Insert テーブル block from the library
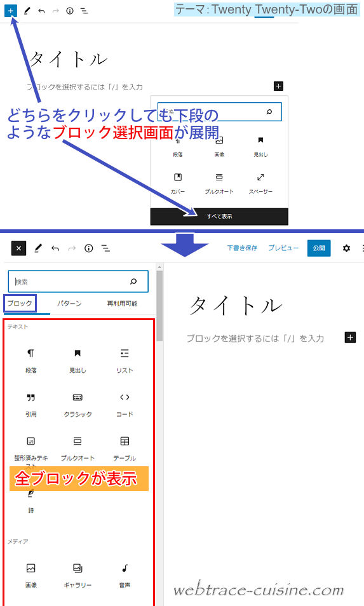The image size is (364, 606). click(125, 449)
